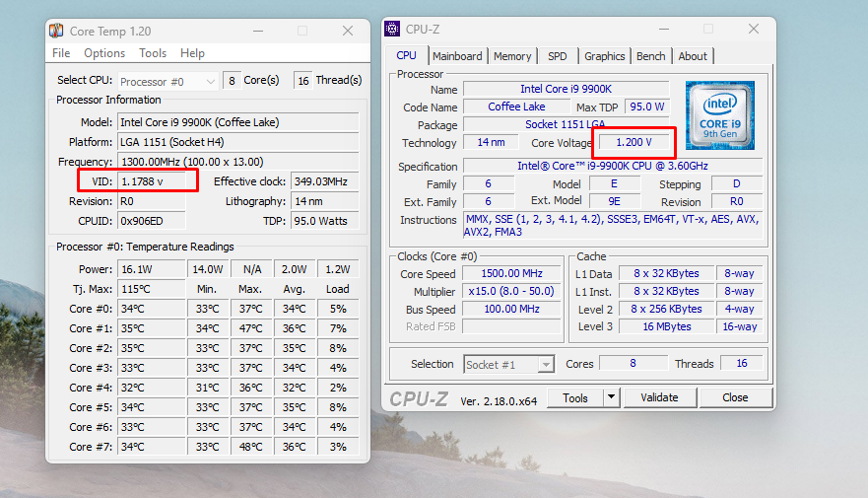This screenshot has height=498, width=868.
Task: Expand the Select CPU Processor #0 dropdown
Action: [x=168, y=82]
